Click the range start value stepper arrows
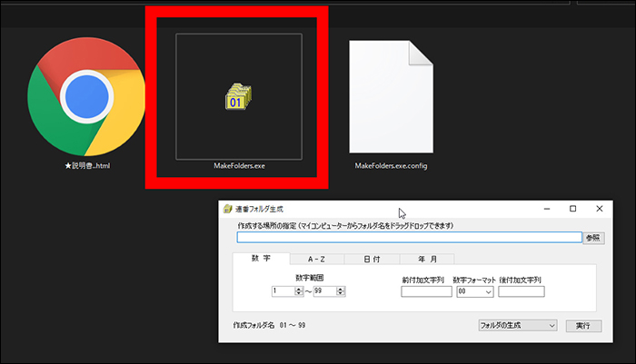This screenshot has height=364, width=636. click(299, 291)
